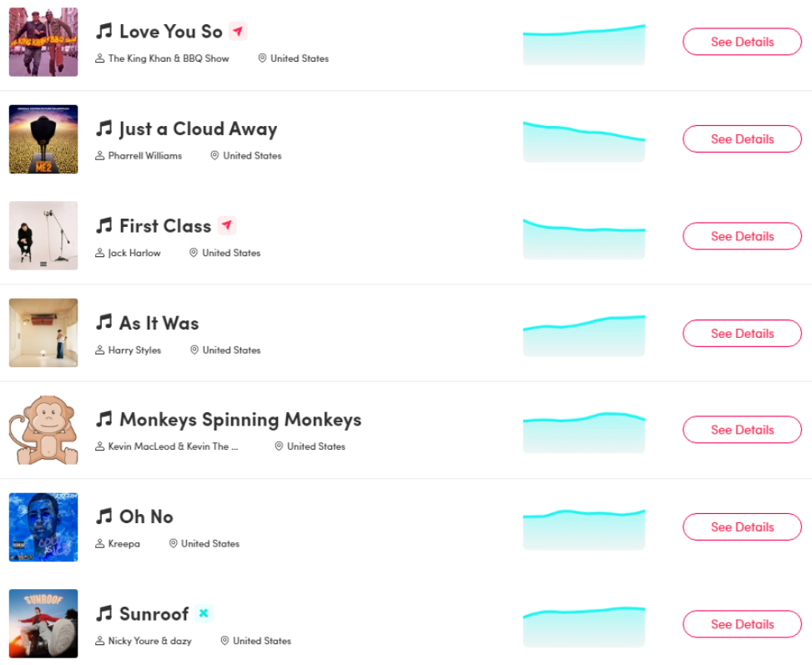Viewport: 812px width, 665px height.
Task: Select the As It Was album cover
Action: [43, 332]
